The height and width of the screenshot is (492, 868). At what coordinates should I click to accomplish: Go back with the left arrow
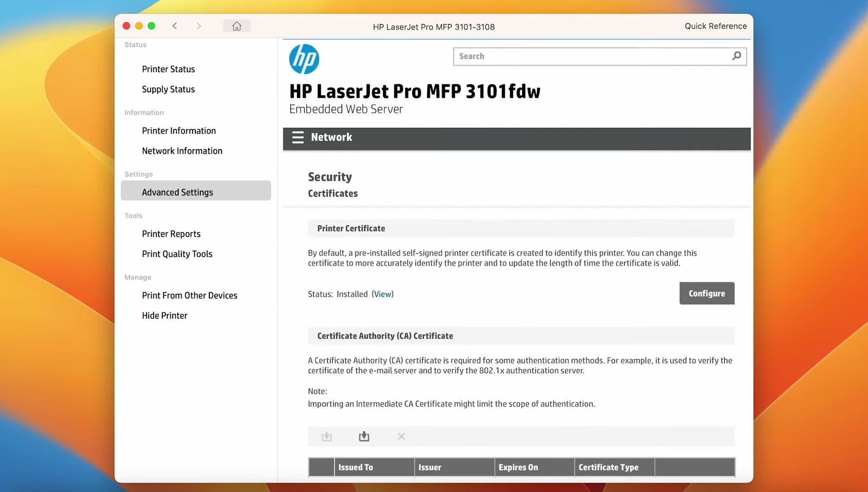pos(175,26)
